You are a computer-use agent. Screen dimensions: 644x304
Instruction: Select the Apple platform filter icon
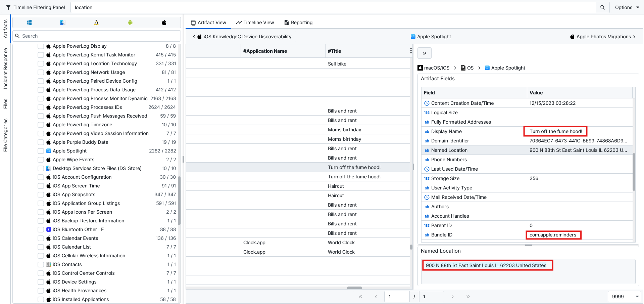coord(164,23)
